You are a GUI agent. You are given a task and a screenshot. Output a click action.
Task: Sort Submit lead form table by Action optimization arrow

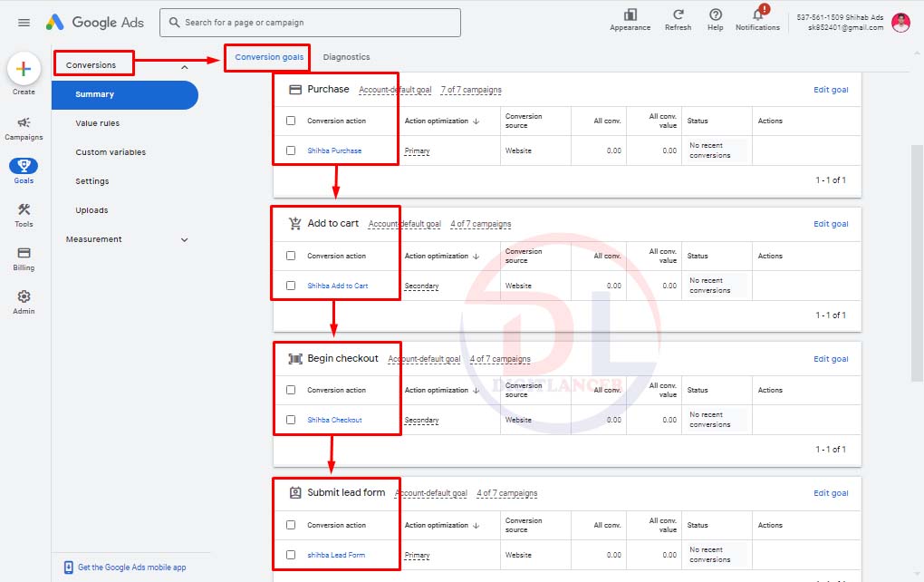coord(476,526)
